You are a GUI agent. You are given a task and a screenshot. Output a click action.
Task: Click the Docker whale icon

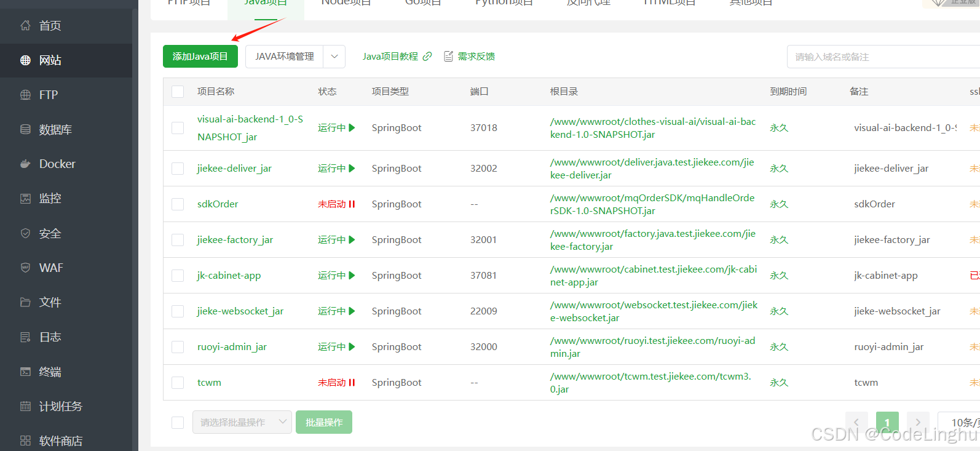[25, 164]
